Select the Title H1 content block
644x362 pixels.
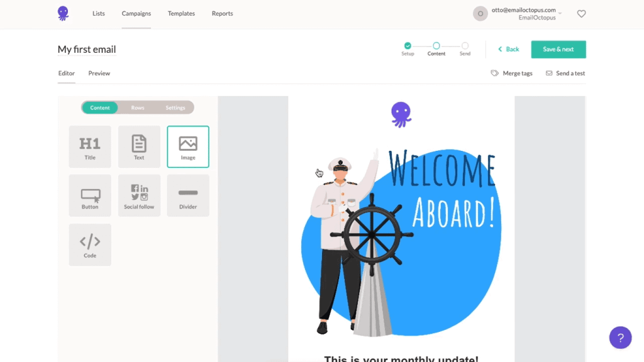click(x=90, y=146)
